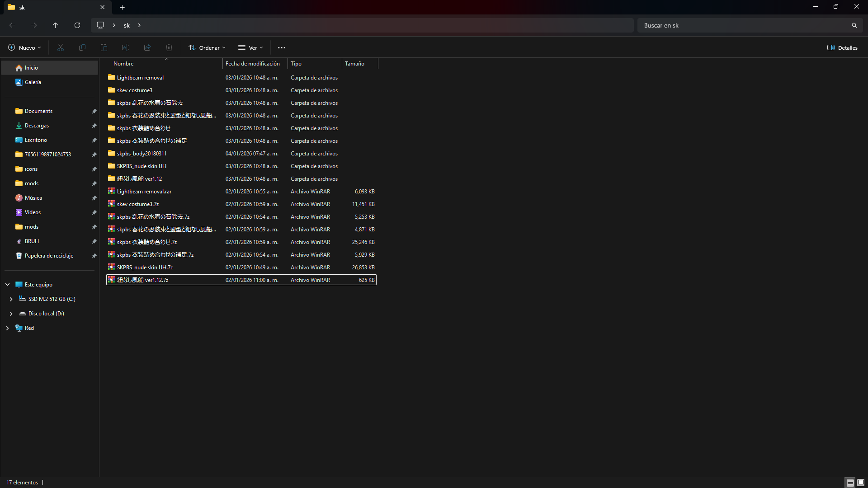Click the Paste clipboard icon
The height and width of the screenshot is (488, 868).
pos(104,47)
